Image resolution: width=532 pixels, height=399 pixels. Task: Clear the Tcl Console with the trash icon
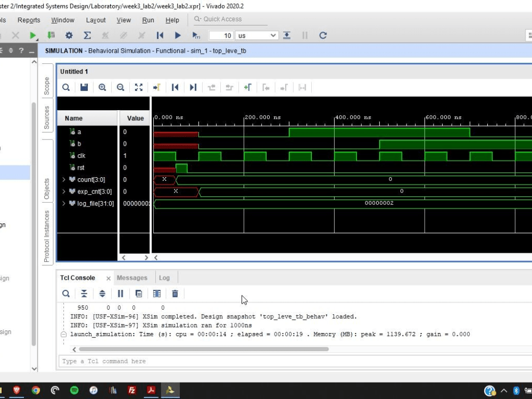coord(175,294)
